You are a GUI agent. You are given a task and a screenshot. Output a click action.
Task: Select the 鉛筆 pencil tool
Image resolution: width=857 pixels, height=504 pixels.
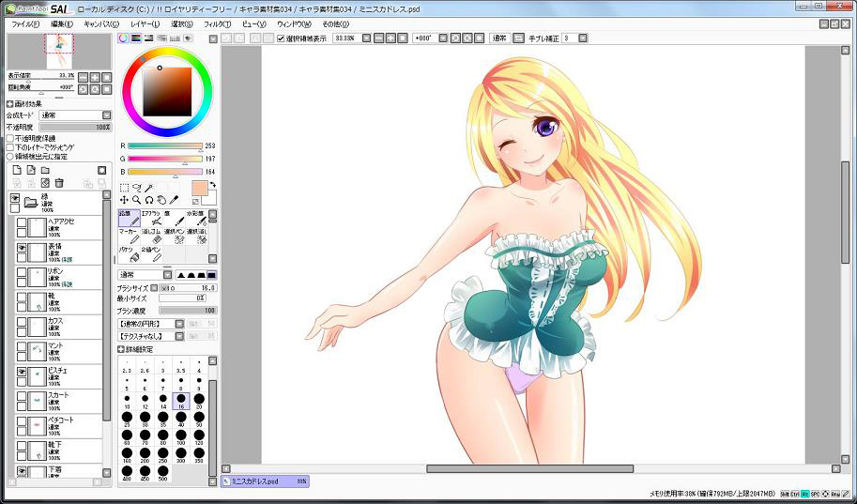pyautogui.click(x=128, y=218)
